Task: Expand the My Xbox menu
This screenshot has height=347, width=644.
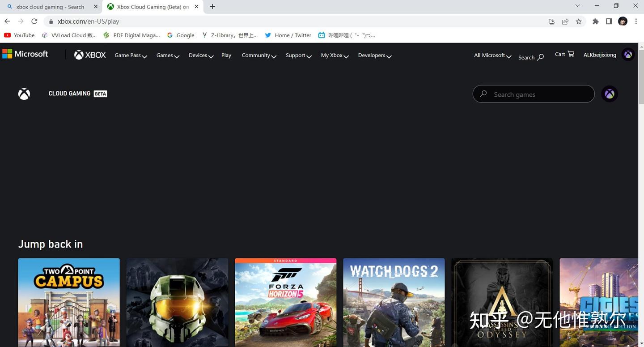Action: tap(335, 56)
